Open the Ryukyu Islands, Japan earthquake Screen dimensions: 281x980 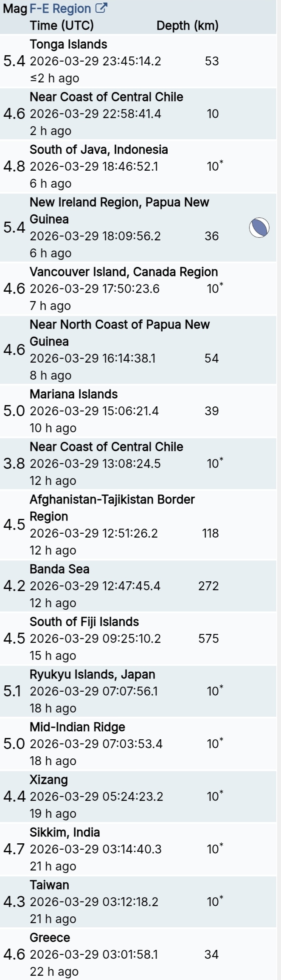pyautogui.click(x=92, y=675)
